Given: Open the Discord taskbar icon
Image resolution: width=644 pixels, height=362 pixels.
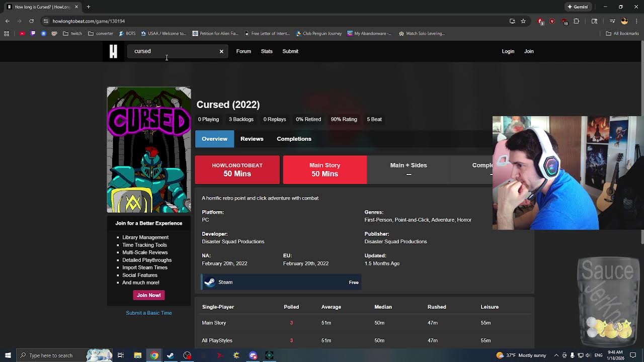Looking at the screenshot, I should pyautogui.click(x=253, y=355).
